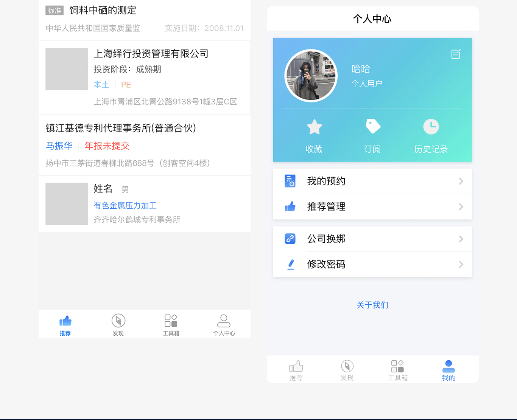Open 公司换绑 via its chevron arrow
This screenshot has width=517, height=420.
tap(461, 239)
